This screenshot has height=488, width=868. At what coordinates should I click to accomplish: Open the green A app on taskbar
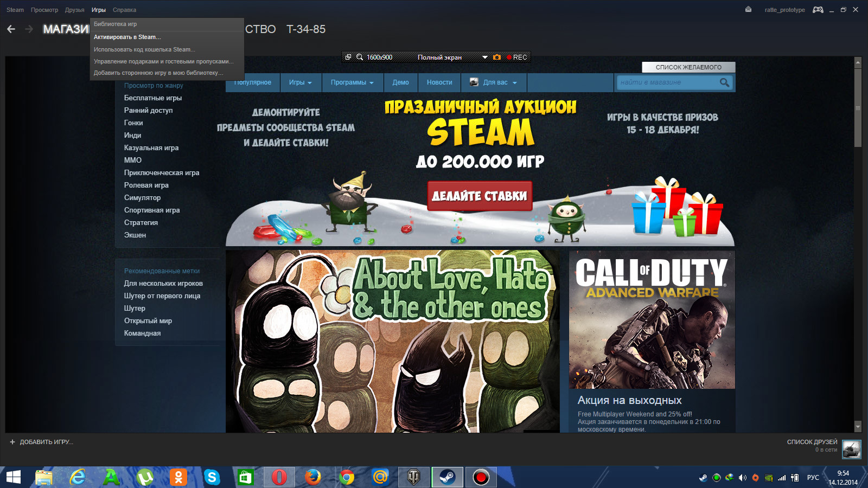point(111,477)
